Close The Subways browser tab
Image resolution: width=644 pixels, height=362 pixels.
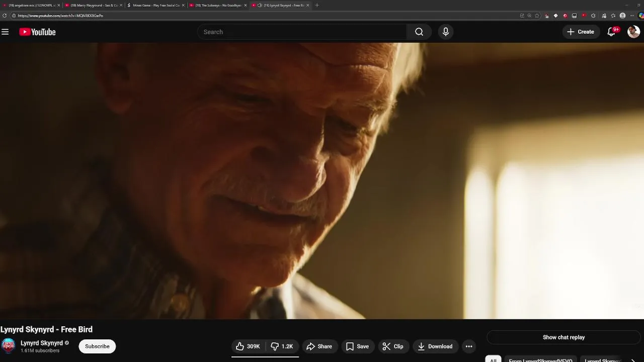click(246, 5)
